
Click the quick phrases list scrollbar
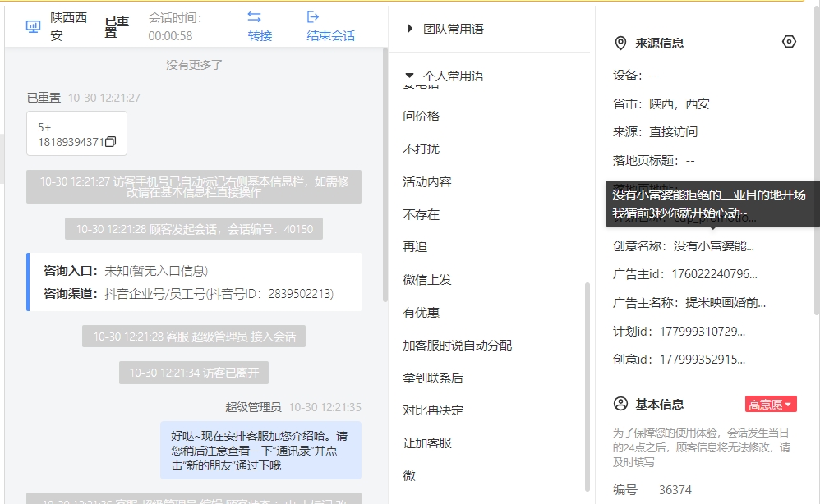(587, 387)
